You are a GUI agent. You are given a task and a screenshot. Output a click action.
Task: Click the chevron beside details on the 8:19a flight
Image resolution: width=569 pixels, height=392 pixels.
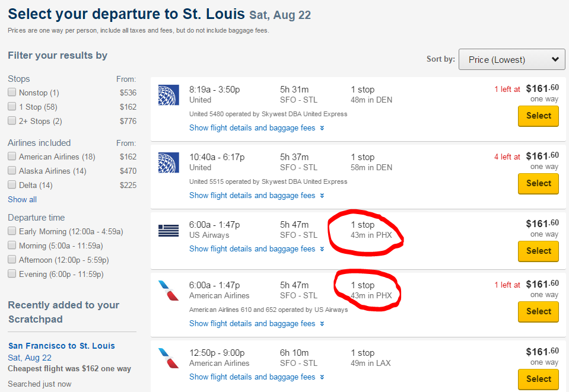[322, 128]
